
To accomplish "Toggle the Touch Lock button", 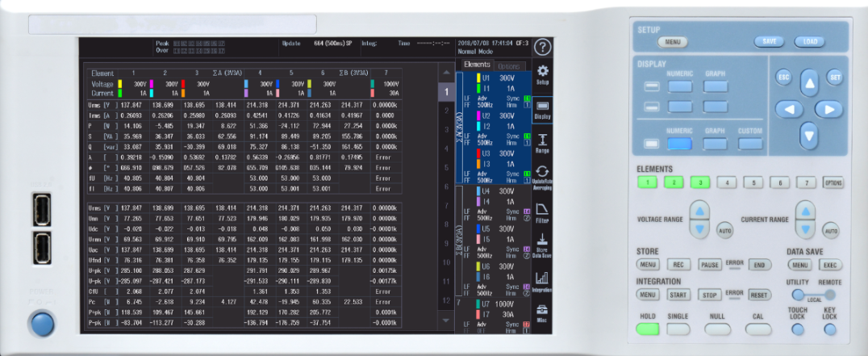I will (798, 329).
